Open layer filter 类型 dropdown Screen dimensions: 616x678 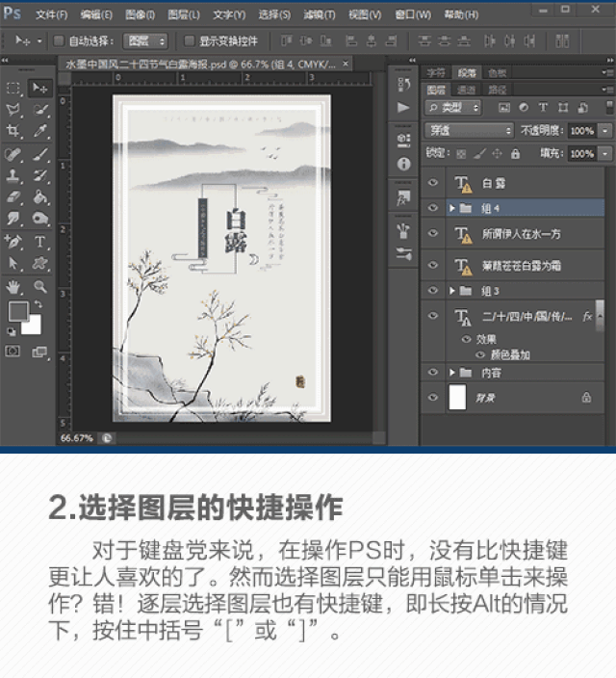pyautogui.click(x=452, y=107)
